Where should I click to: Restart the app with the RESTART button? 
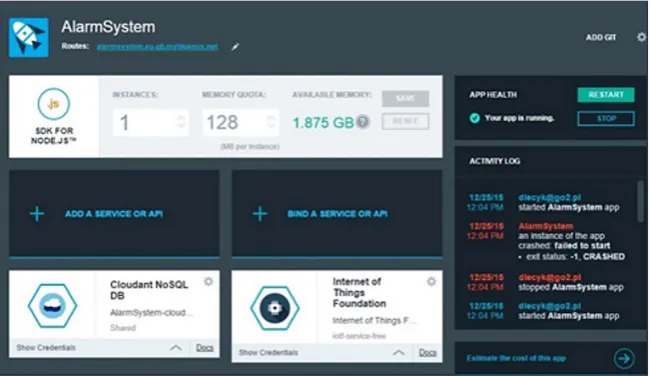606,95
